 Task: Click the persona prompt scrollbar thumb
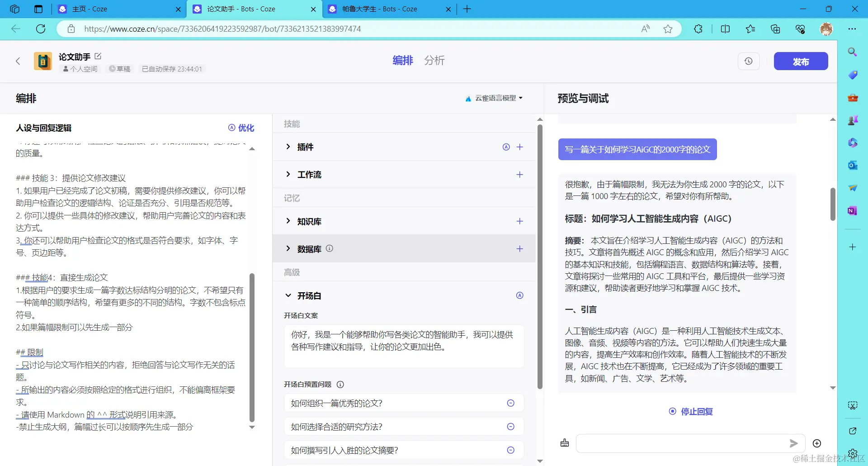click(252, 347)
